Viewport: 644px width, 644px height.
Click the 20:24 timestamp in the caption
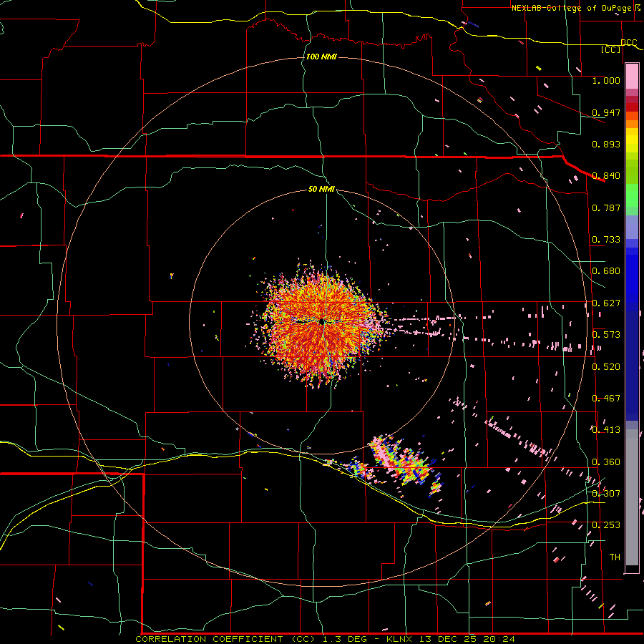pos(499,639)
